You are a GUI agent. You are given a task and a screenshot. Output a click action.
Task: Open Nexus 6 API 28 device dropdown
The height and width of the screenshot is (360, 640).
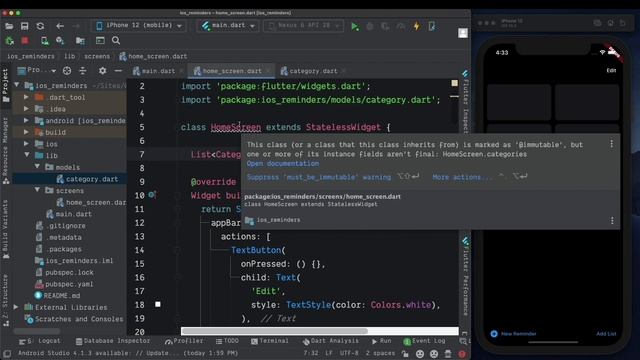pyautogui.click(x=304, y=26)
